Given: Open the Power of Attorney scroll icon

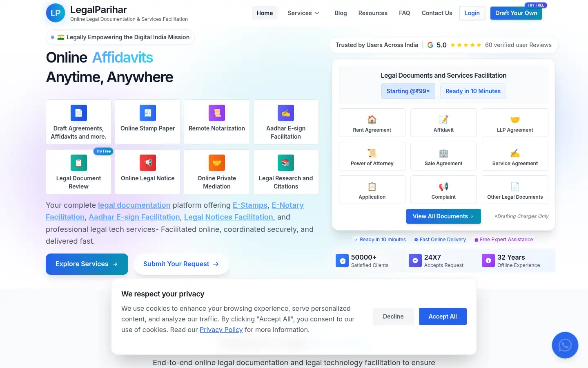Looking at the screenshot, I should click(x=372, y=153).
